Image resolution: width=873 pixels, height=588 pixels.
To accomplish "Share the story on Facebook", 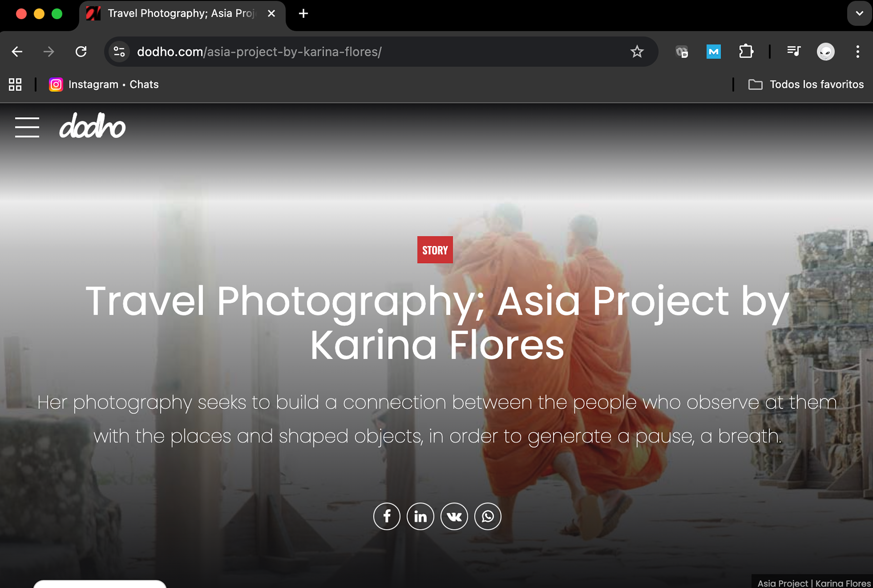I will (x=386, y=516).
